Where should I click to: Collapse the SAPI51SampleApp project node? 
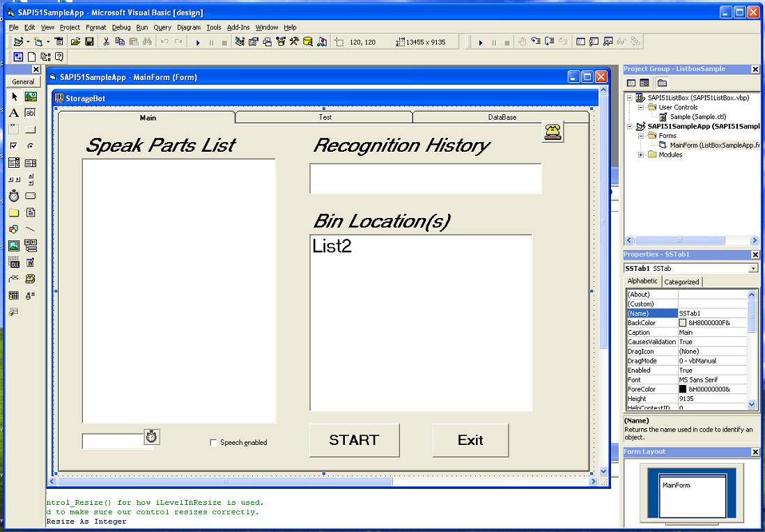630,126
